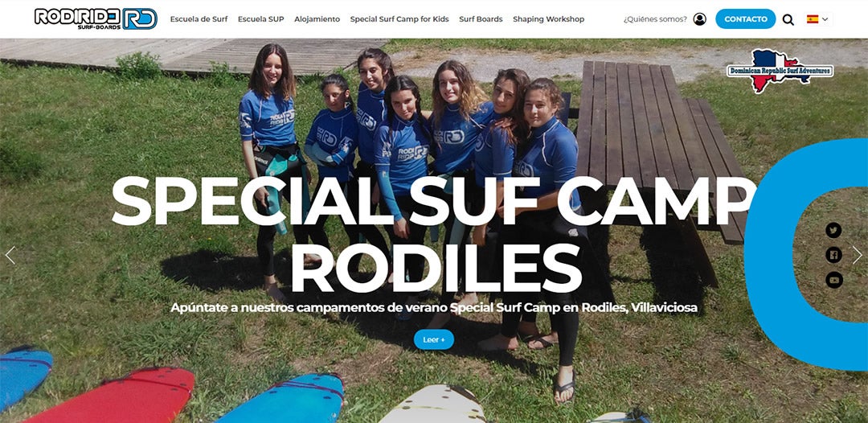Click the Dominican Republic Surf Adventures badge
The width and height of the screenshot is (868, 423).
point(780,71)
